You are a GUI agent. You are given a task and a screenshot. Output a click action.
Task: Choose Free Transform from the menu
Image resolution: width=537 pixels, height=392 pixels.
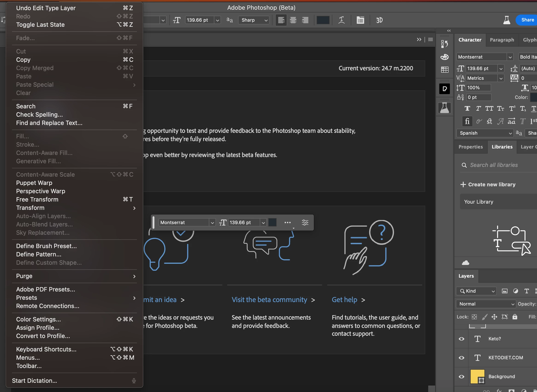point(37,199)
